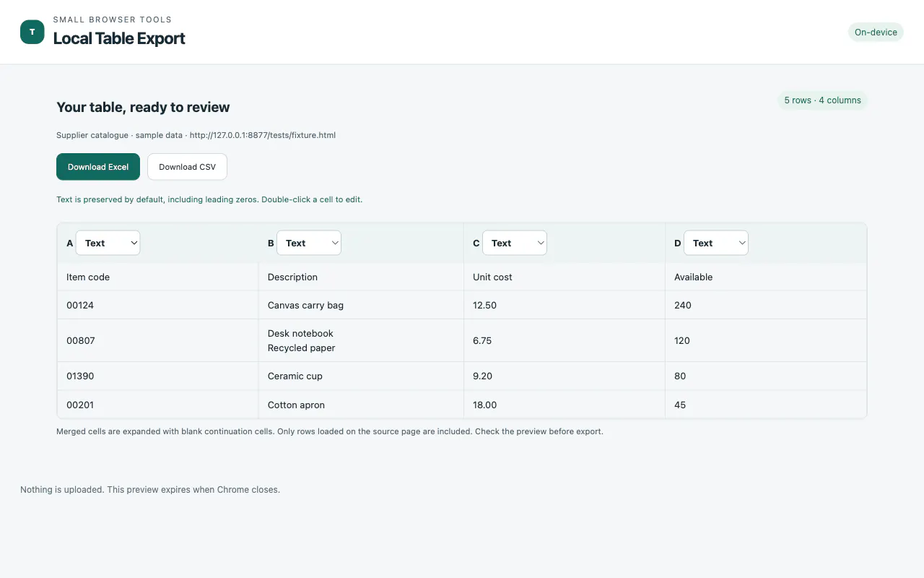The height and width of the screenshot is (578, 924).
Task: Select the Desk notebook Recycled paper cell
Action: [x=361, y=340]
